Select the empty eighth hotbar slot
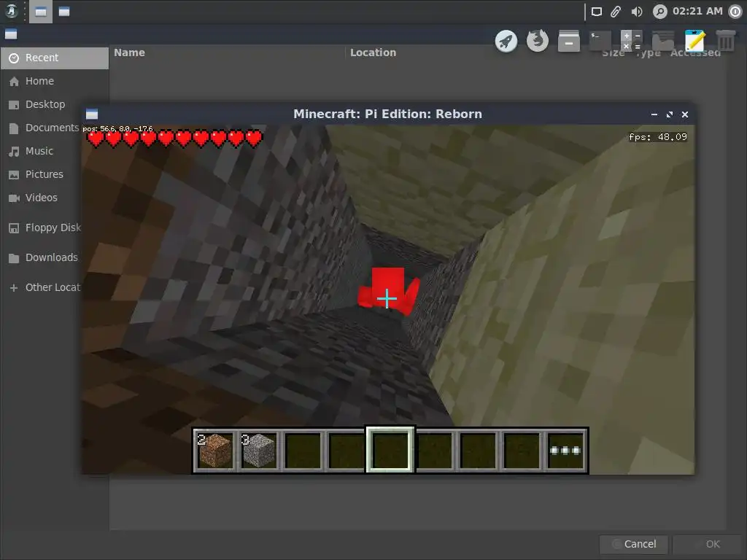This screenshot has height=560, width=747. tap(522, 451)
